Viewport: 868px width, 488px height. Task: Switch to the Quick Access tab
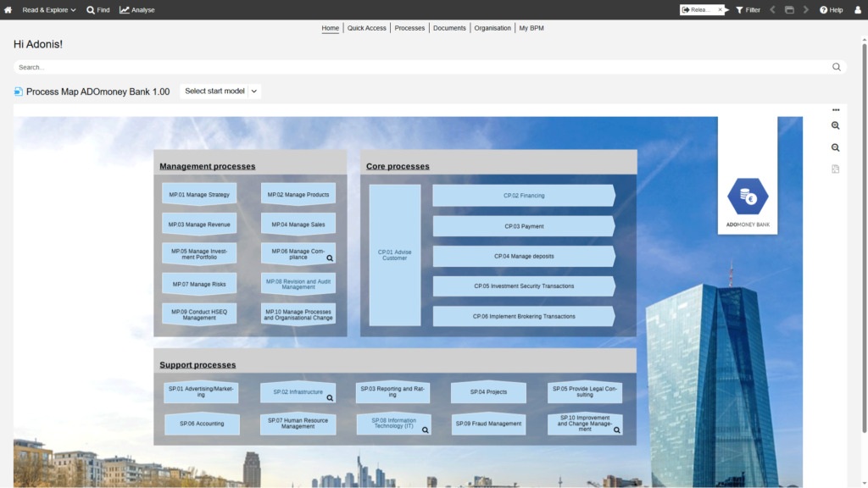[366, 28]
